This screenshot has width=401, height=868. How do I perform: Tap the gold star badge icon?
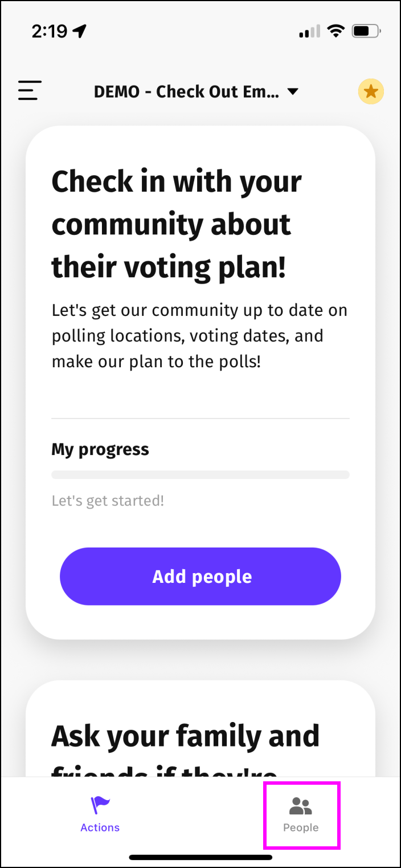click(371, 91)
